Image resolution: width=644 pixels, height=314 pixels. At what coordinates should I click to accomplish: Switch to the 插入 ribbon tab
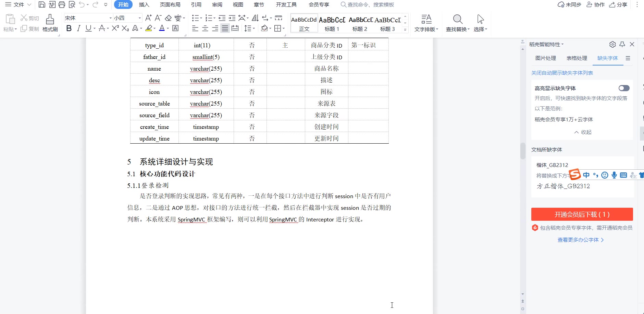(144, 4)
